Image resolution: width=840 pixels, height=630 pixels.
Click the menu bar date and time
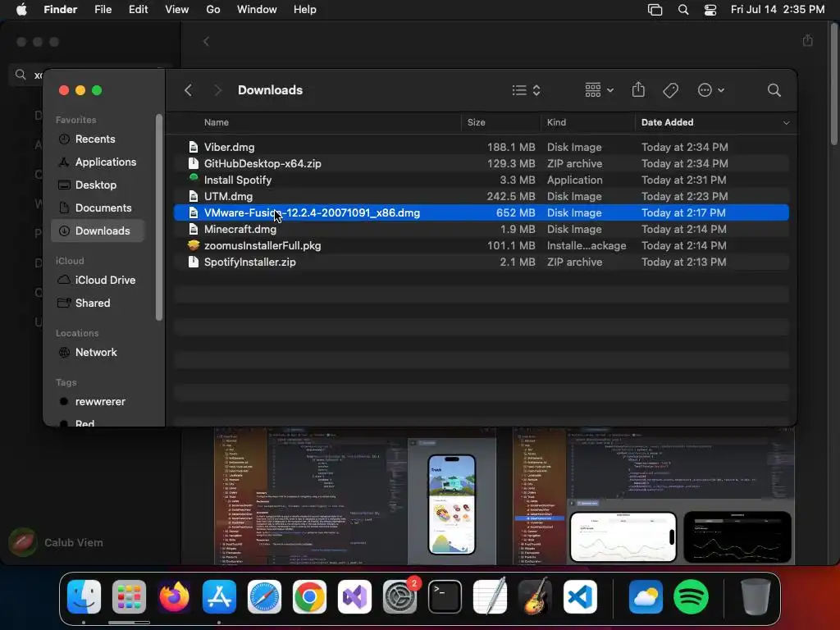click(x=778, y=10)
